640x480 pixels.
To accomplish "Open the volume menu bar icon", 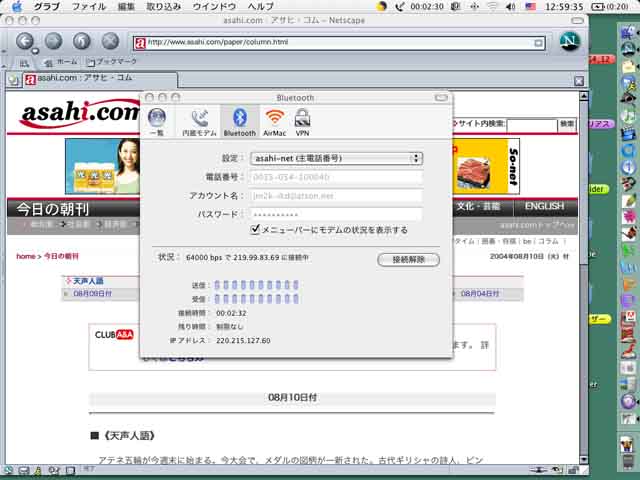I will pyautogui.click(x=510, y=7).
